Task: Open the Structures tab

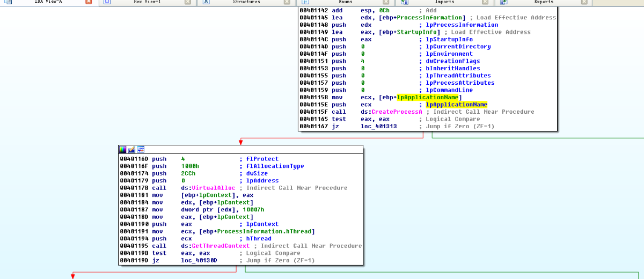Action: tap(246, 2)
